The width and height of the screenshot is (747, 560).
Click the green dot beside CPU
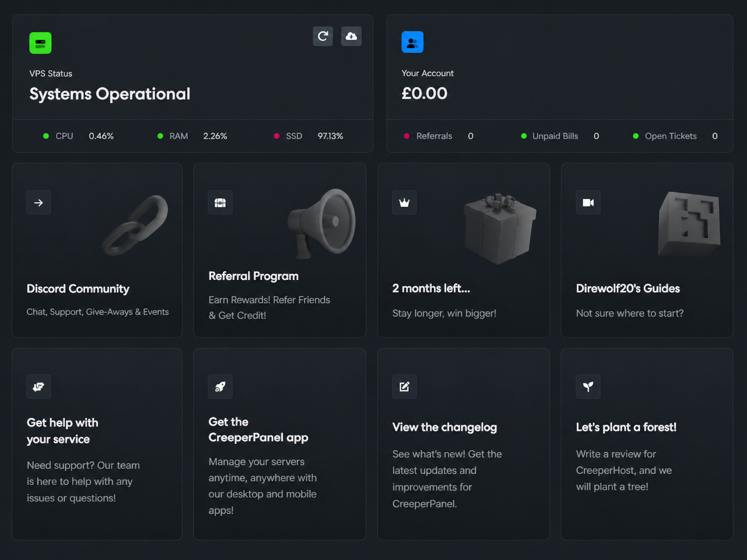pos(46,136)
